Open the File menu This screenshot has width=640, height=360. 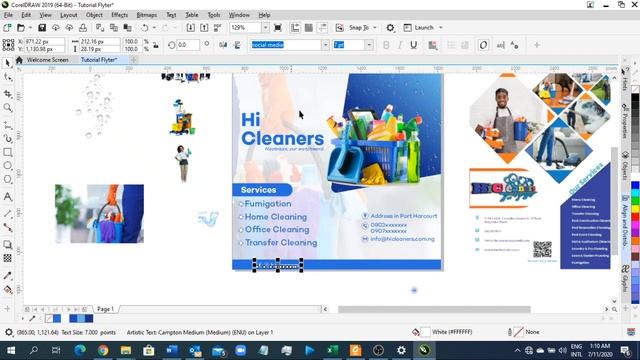coord(8,15)
